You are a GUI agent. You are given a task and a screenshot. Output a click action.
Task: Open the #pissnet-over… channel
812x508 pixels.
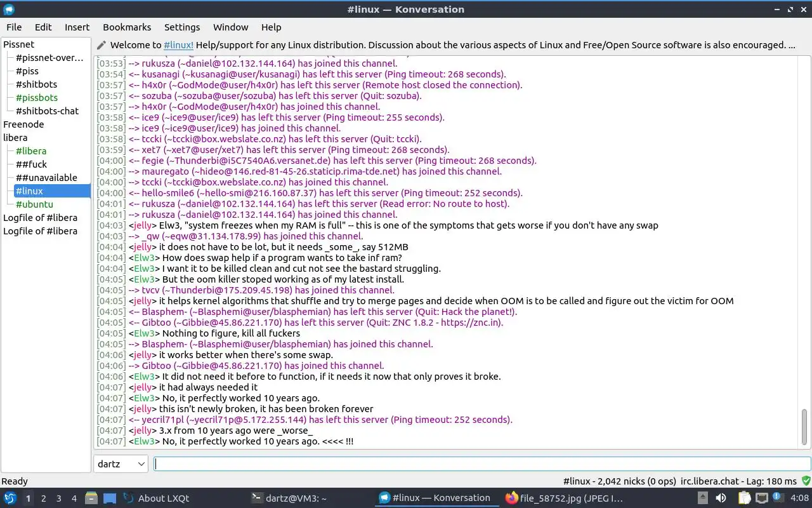49,58
